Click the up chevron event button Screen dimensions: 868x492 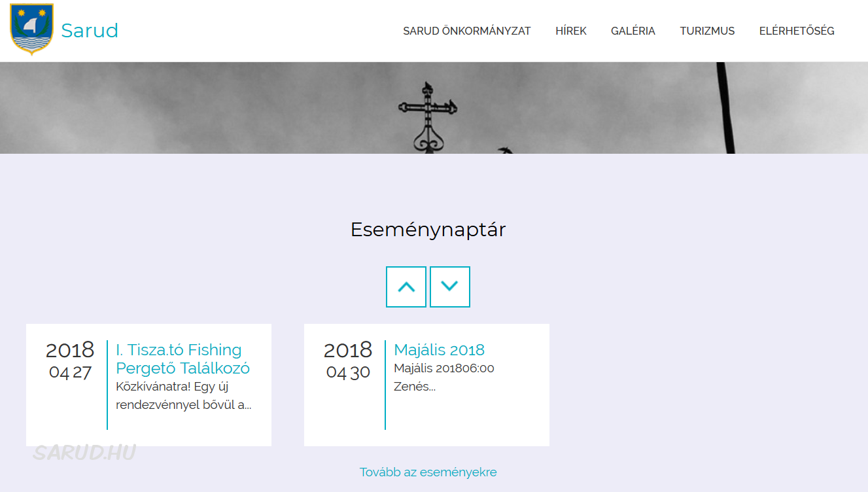406,287
